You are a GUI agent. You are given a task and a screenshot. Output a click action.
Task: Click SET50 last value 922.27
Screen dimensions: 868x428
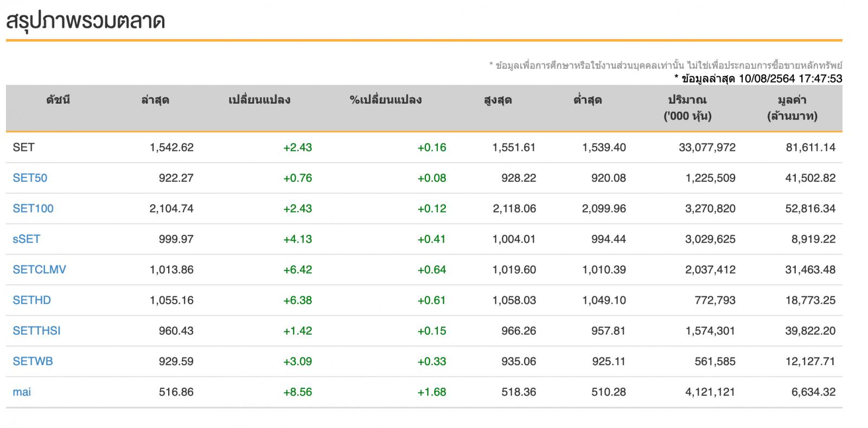point(176,178)
